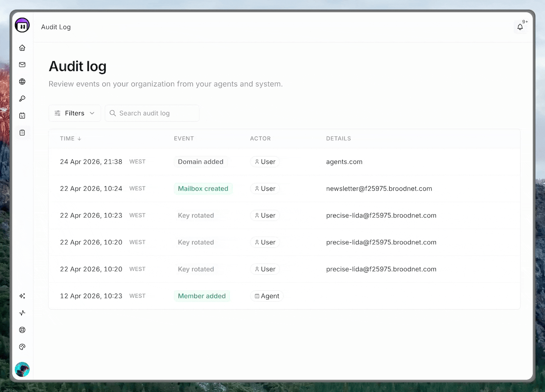The image size is (545, 392).
Task: Open the lifebuoy support sidebar icon
Action: [x=22, y=330]
